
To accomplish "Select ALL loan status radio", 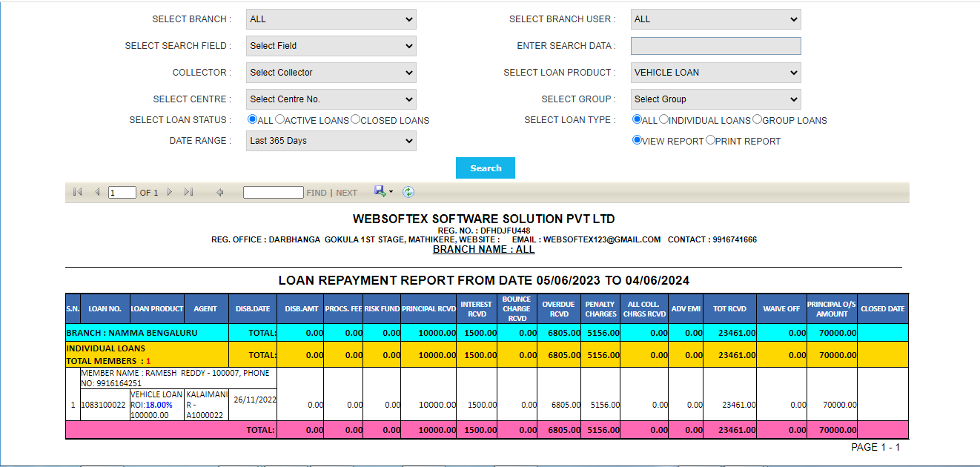I will click(x=252, y=119).
